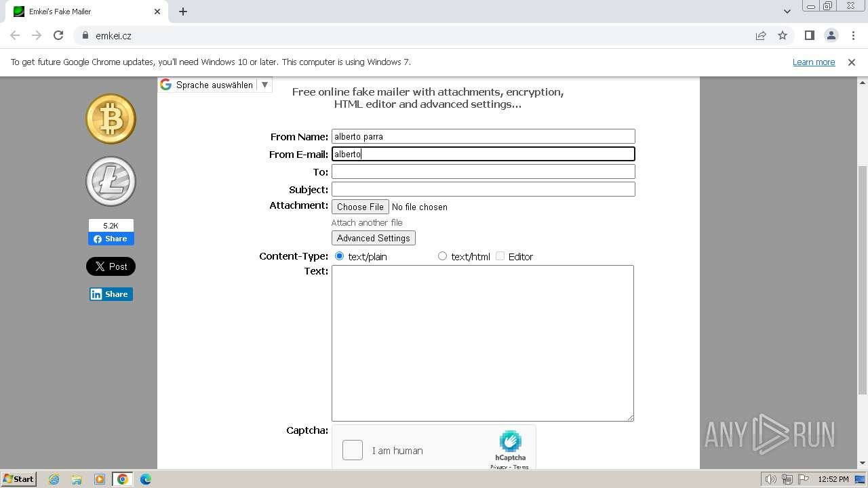Open Windows Media Player from taskbar
The height and width of the screenshot is (488, 868).
click(100, 479)
